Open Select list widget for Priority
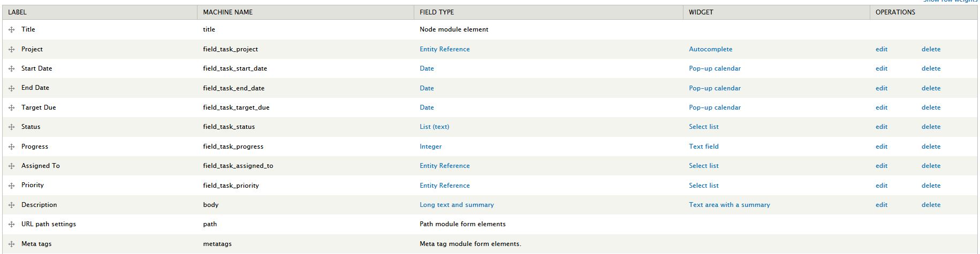Screen dimensions: 980x254 click(x=703, y=186)
